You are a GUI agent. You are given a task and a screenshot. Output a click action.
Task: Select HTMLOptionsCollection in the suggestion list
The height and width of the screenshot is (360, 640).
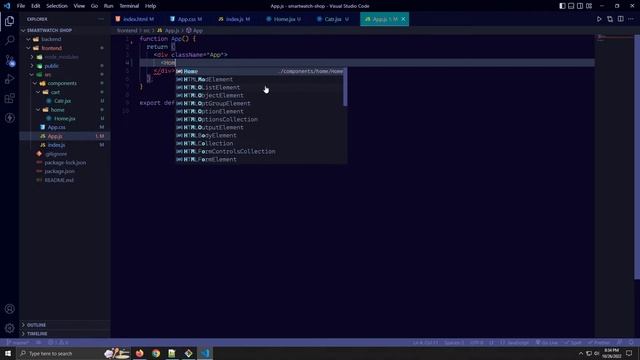coord(260,120)
